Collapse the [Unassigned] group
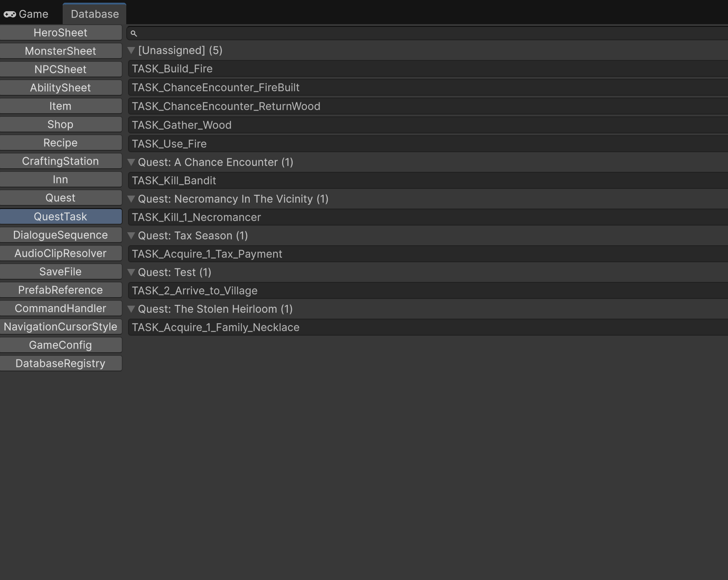728x580 pixels. (131, 51)
